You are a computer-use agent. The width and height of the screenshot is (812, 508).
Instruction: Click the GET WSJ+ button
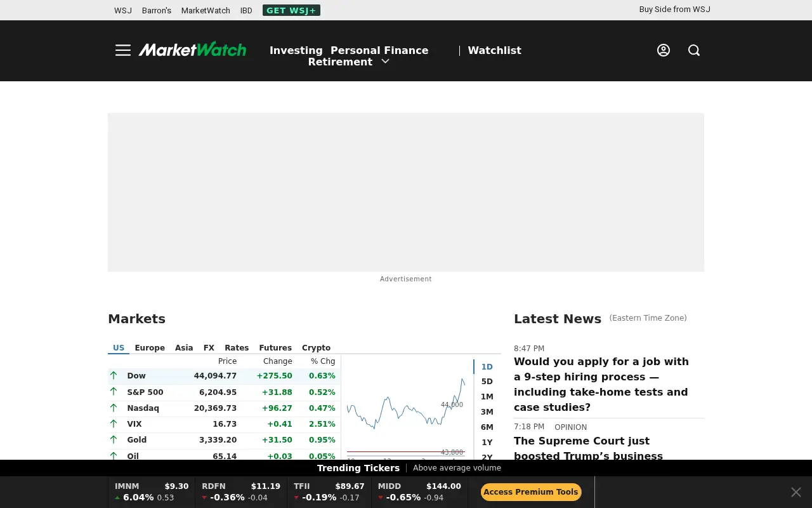click(291, 10)
